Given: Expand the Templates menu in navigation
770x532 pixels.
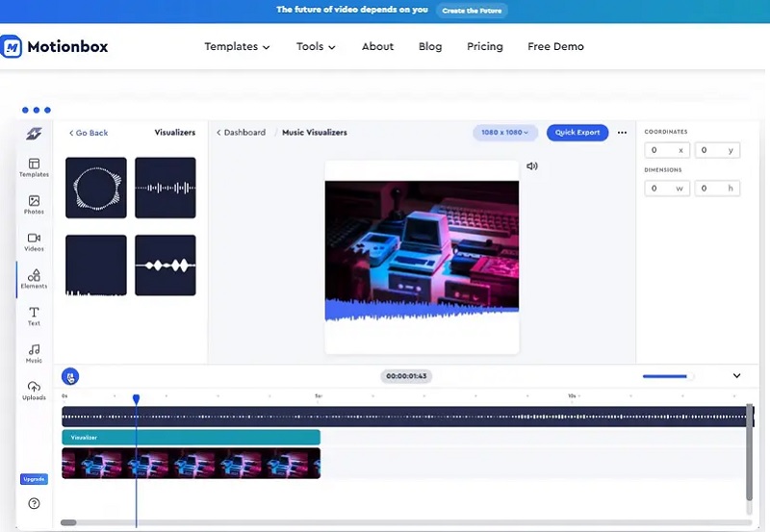Looking at the screenshot, I should tap(237, 46).
